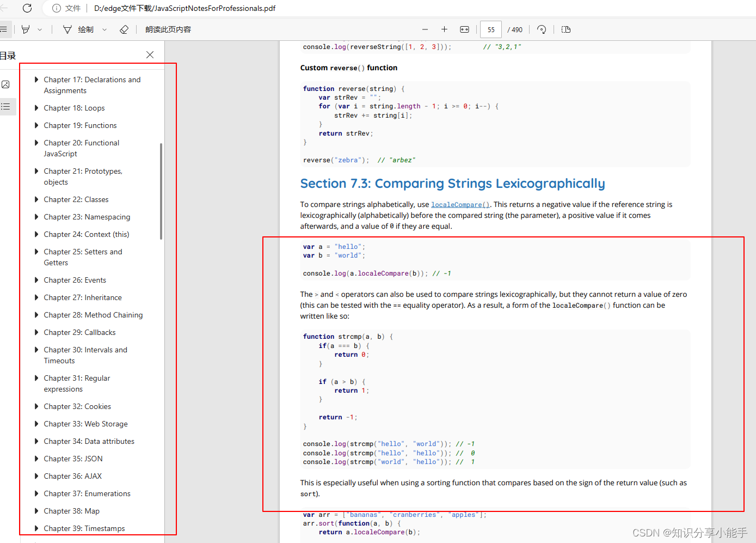Zoom out with the minus icon

[x=425, y=29]
